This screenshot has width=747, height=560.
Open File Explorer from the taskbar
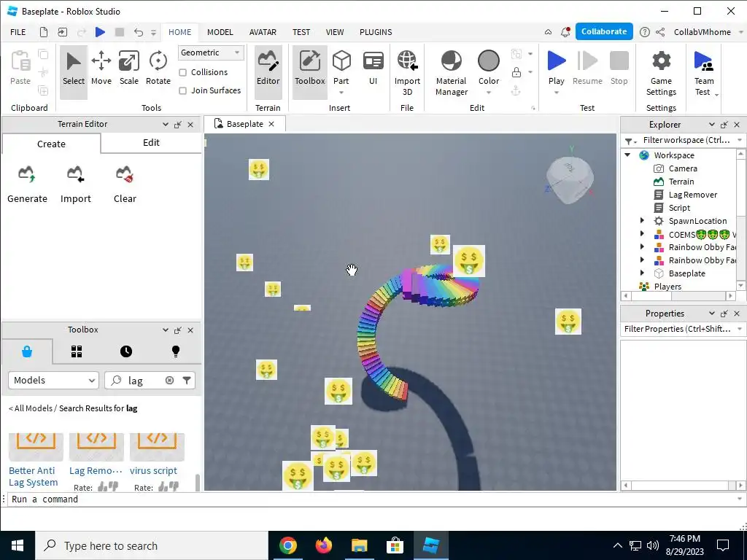pos(359,545)
